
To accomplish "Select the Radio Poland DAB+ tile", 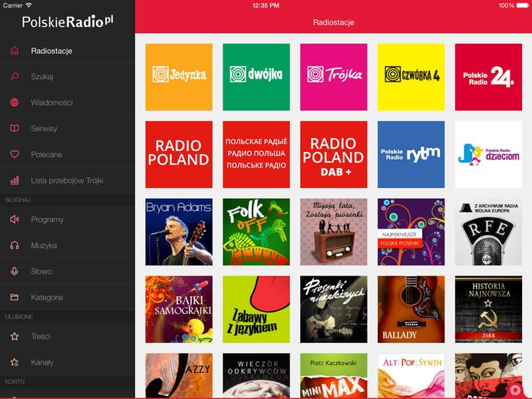I will click(333, 154).
